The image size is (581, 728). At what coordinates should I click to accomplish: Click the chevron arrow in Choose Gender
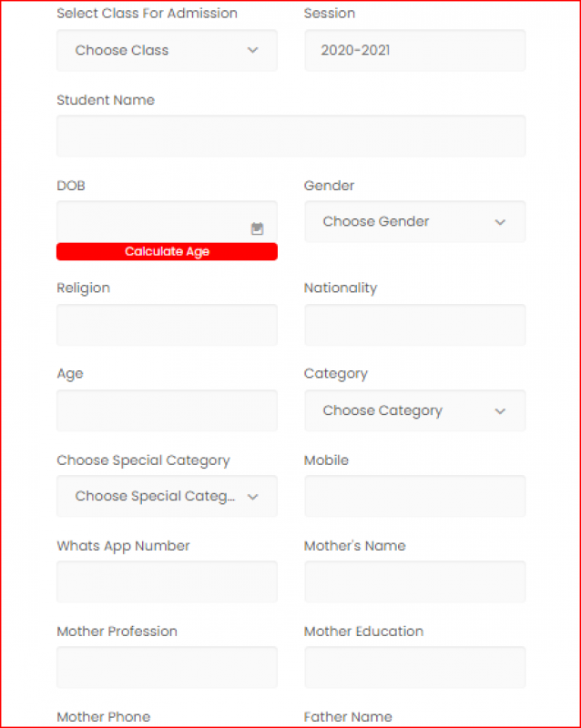click(x=500, y=222)
